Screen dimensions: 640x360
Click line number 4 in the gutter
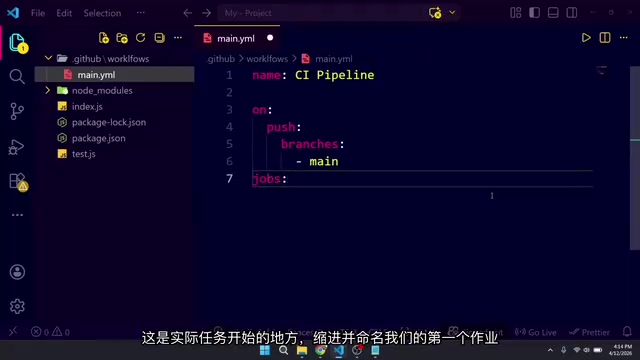[x=229, y=127]
